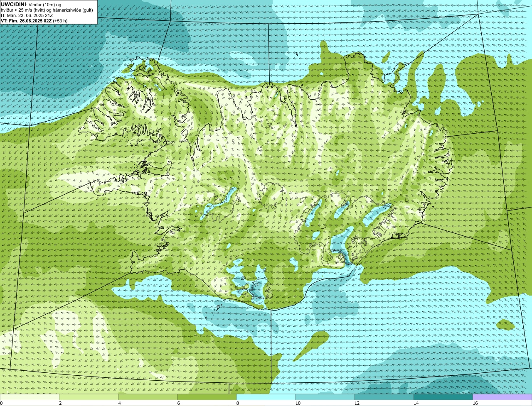This screenshot has width=532, height=406.
Task: Click the purple legend swatch above 16 m/s
Action: 502,397
